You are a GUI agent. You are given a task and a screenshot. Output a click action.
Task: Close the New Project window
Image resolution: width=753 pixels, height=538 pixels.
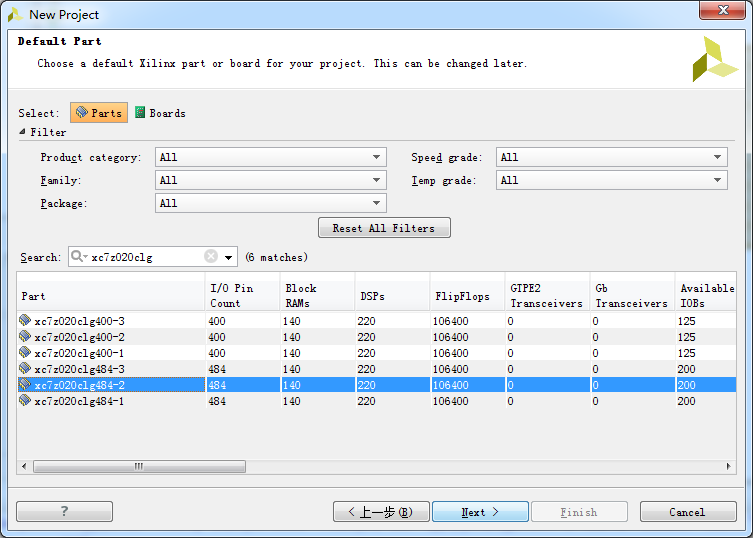722,10
